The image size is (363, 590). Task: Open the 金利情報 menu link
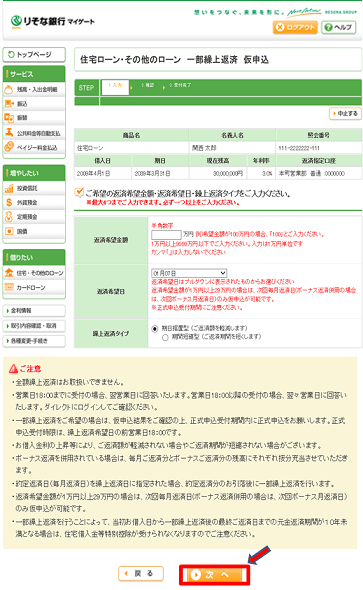click(x=34, y=310)
